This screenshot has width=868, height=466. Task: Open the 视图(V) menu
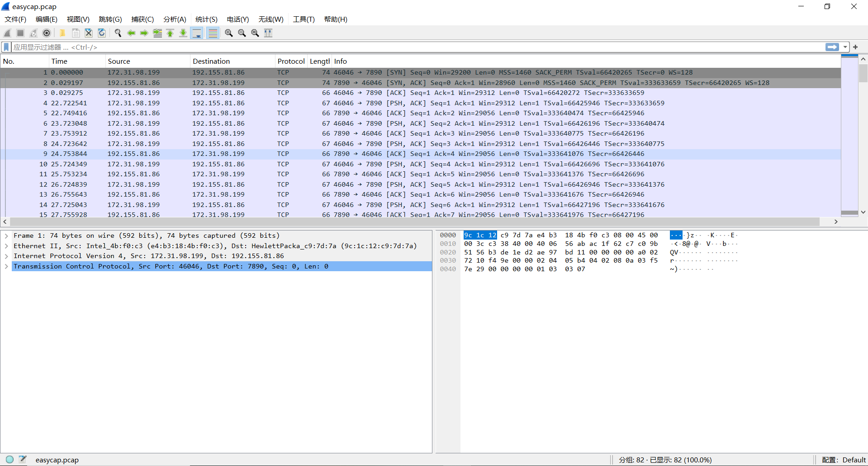tap(78, 19)
